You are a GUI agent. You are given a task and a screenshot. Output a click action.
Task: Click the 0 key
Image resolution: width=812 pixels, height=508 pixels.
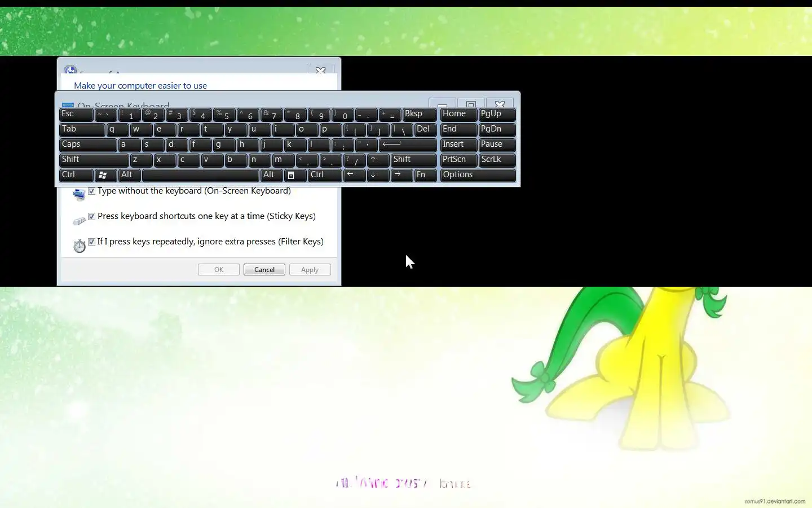[x=343, y=115]
